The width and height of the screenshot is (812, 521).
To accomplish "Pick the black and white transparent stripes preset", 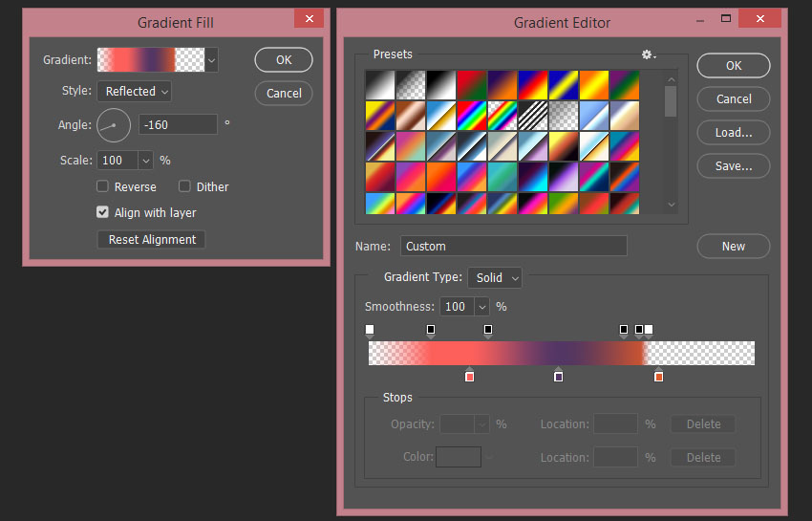I will coord(533,116).
